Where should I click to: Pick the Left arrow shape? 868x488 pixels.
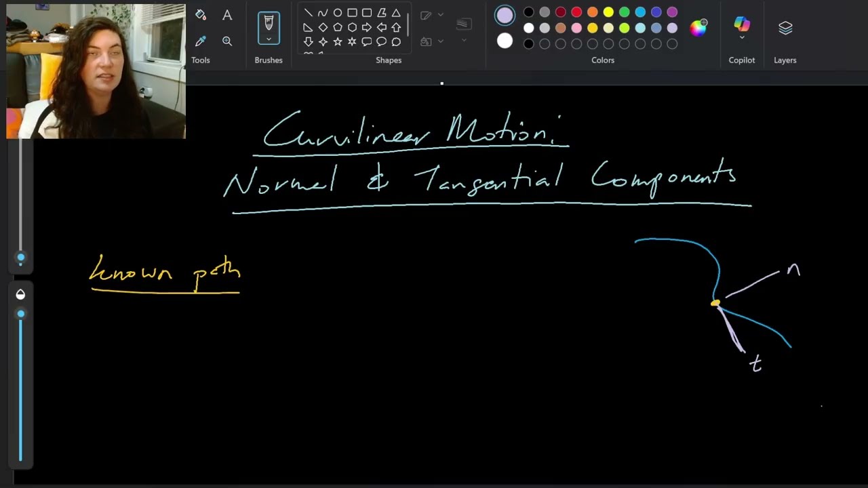pos(382,27)
